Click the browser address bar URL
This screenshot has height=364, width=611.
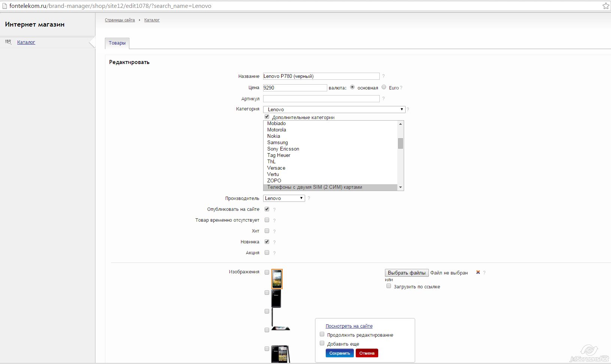coord(110,6)
